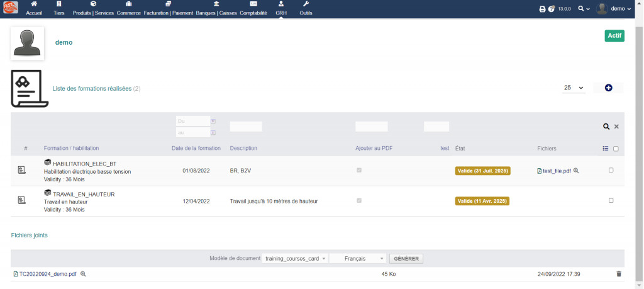Check the HABILITATION_ELEC_BT row checkbox

pos(611,170)
